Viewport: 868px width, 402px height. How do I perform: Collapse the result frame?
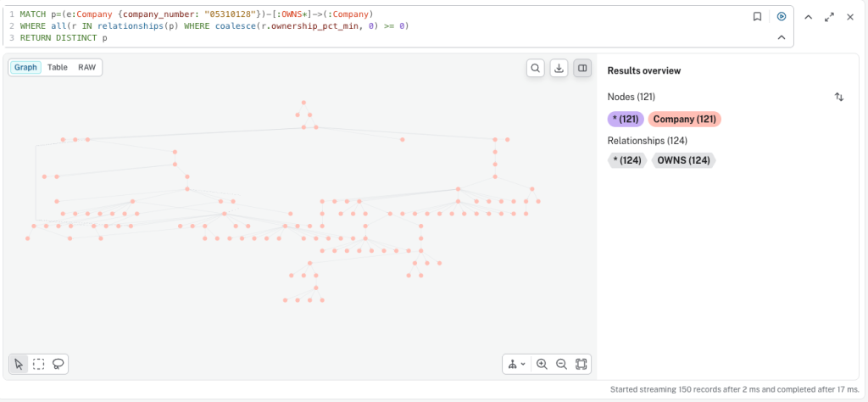coord(808,17)
